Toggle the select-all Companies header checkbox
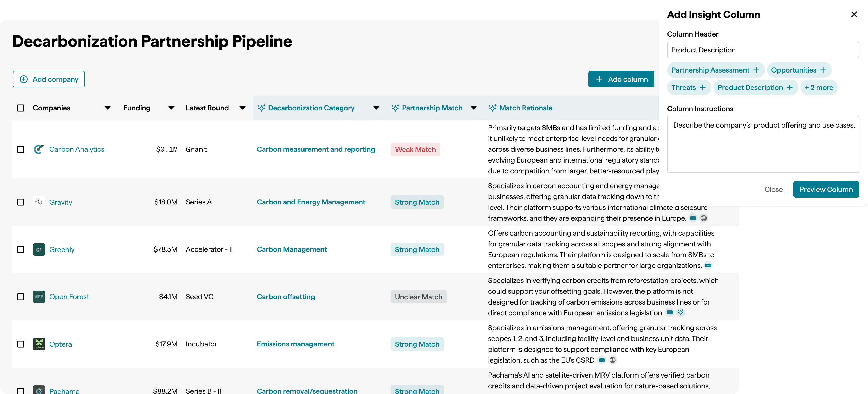This screenshot has width=868, height=394. point(21,108)
